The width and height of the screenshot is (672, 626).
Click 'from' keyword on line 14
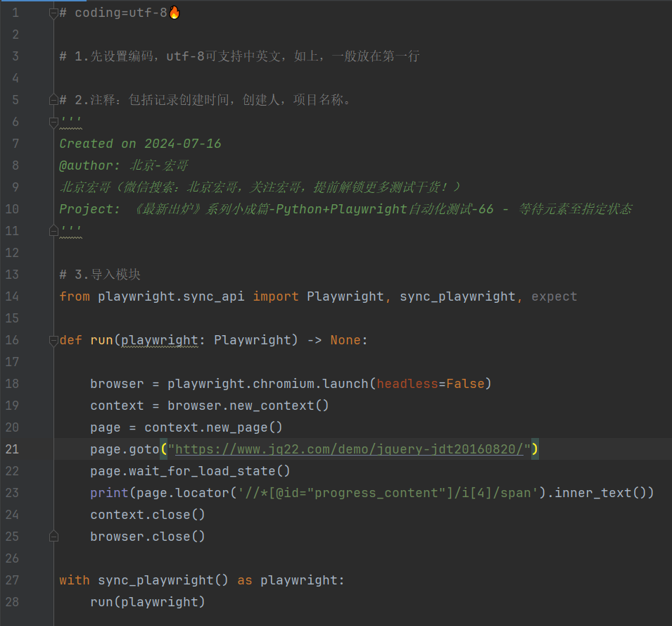point(75,296)
